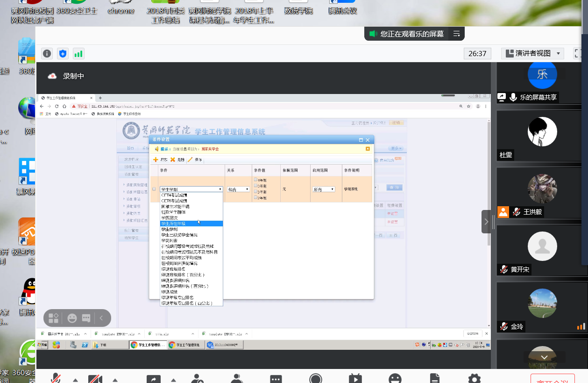Open the share screen control
Viewport: 588px width, 383px height.
coord(153,379)
